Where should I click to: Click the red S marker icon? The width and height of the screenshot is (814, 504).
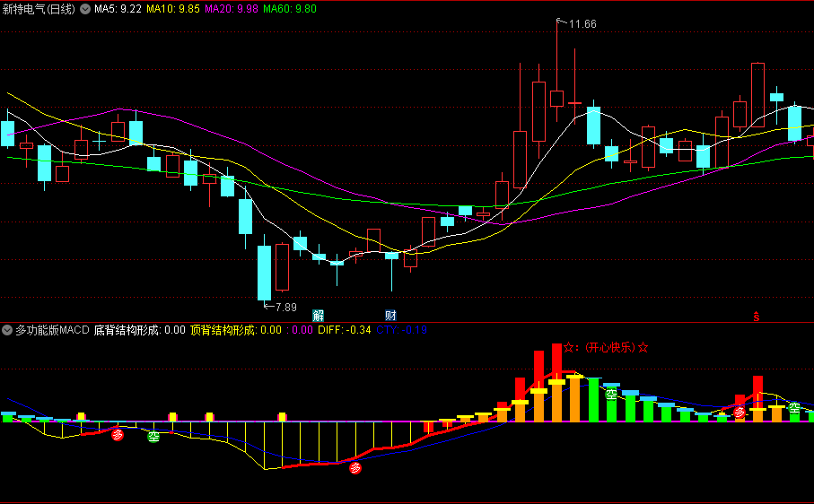(x=757, y=317)
